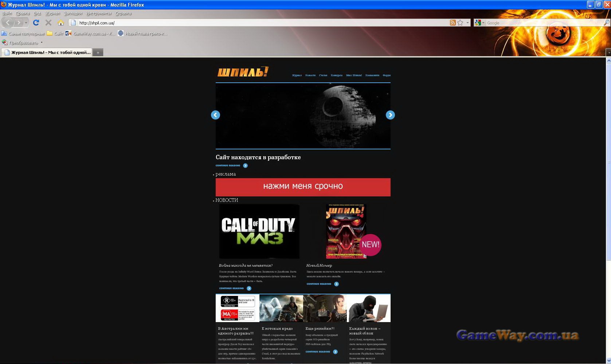
Task: Go to the browser home page
Action: click(60, 23)
